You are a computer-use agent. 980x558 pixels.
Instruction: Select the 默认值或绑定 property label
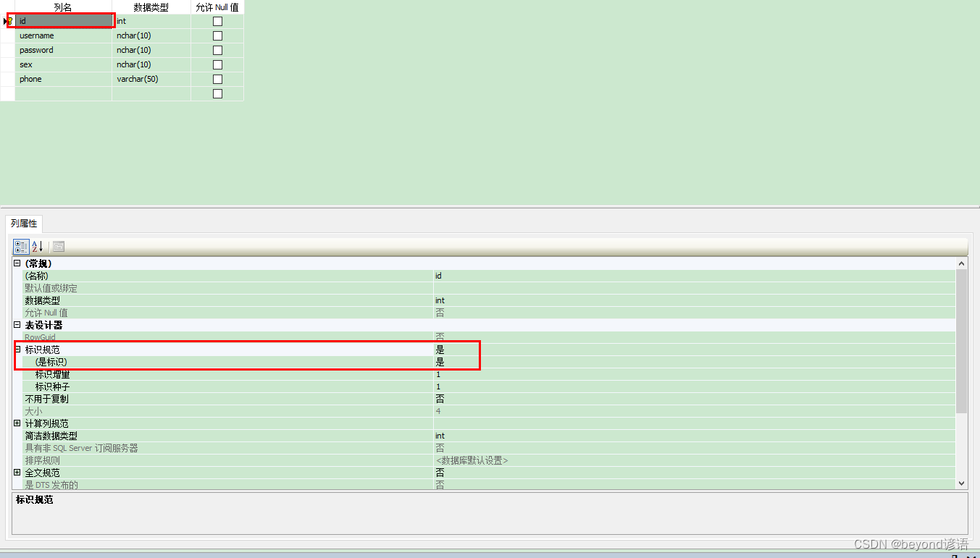pyautogui.click(x=51, y=288)
